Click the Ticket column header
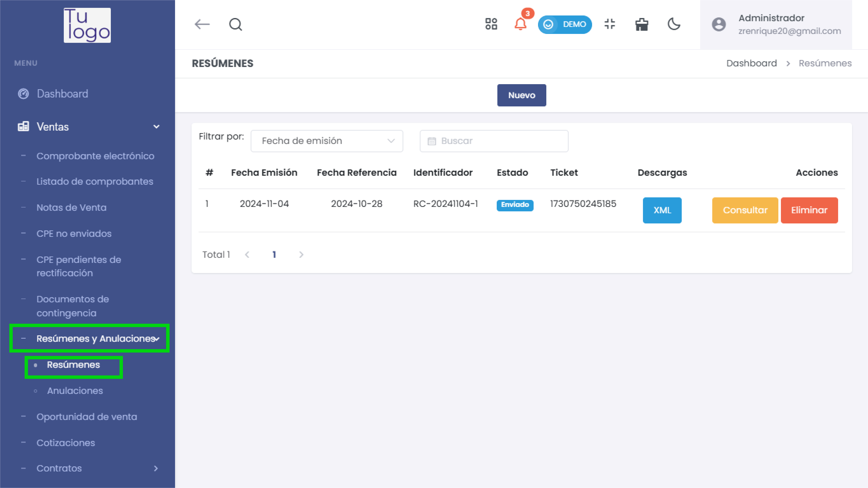The image size is (868, 488). (564, 173)
